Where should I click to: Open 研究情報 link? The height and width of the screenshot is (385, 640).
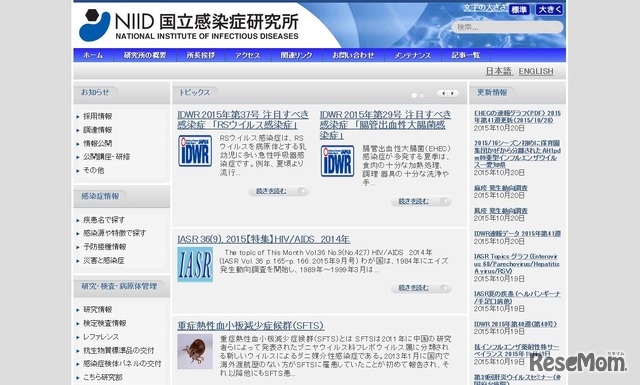click(98, 309)
